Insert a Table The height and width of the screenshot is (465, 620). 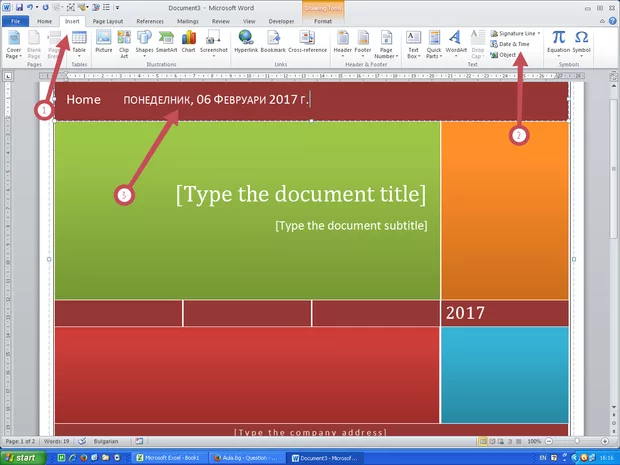79,44
